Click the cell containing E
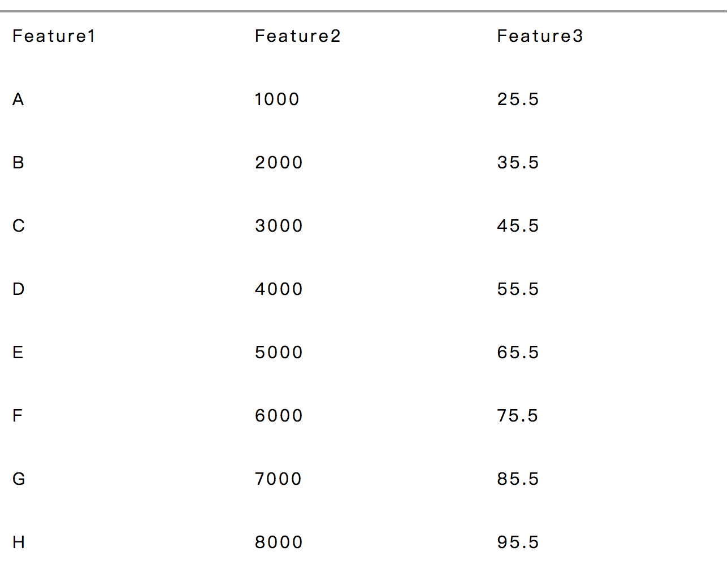Screen dimensions: 728x582 point(18,353)
